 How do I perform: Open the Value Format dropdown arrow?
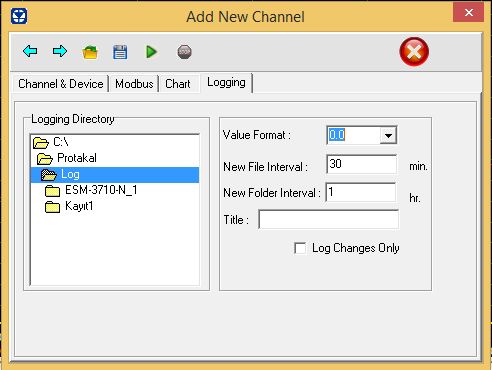coord(388,135)
